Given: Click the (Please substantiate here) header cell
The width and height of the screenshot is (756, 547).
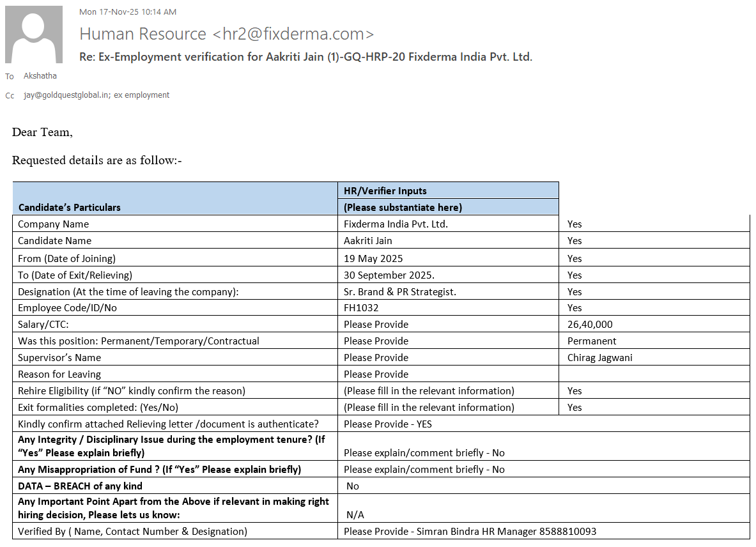Looking at the screenshot, I should click(449, 207).
